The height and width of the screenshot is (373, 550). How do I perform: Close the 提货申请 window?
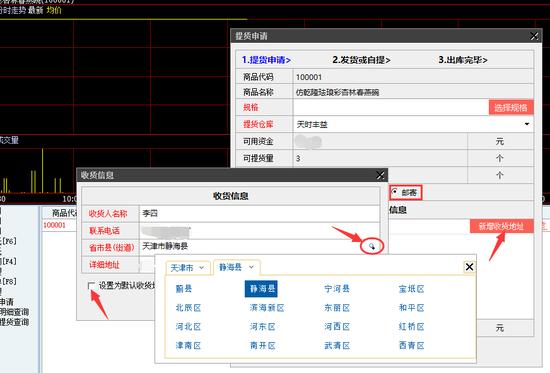click(534, 36)
